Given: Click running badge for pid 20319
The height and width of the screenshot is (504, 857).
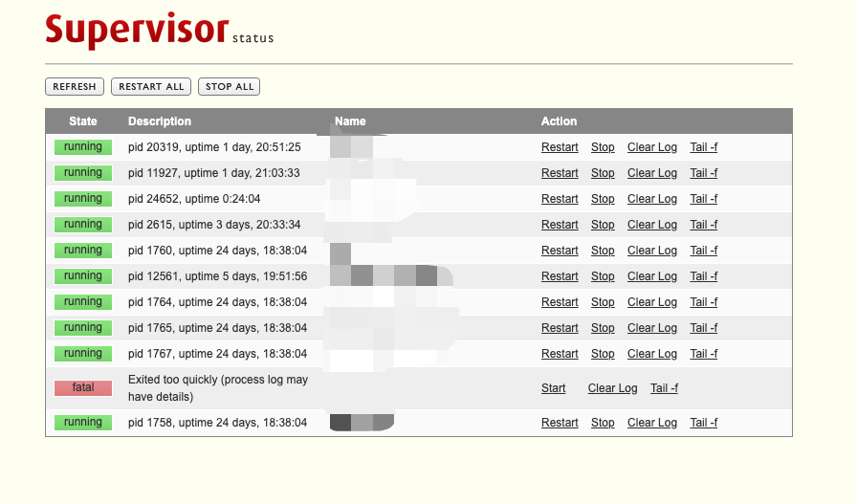Looking at the screenshot, I should [83, 147].
